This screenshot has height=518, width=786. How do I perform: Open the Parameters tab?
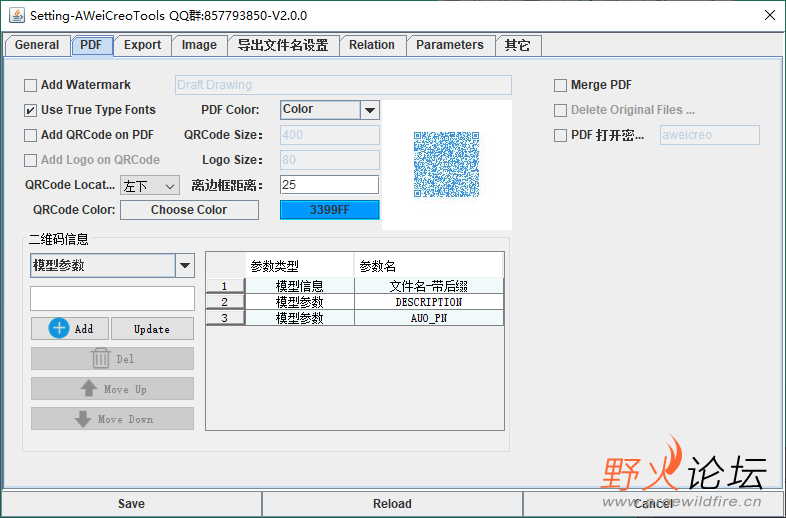(450, 45)
